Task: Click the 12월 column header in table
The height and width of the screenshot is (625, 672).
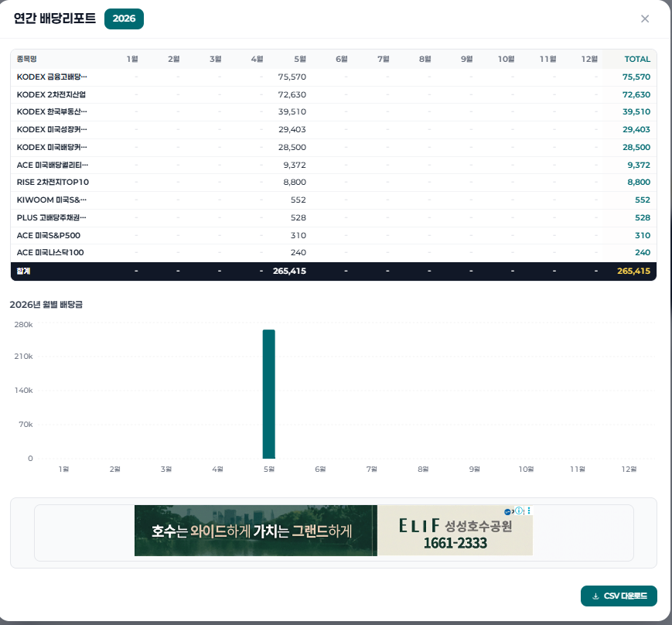Action: point(588,59)
